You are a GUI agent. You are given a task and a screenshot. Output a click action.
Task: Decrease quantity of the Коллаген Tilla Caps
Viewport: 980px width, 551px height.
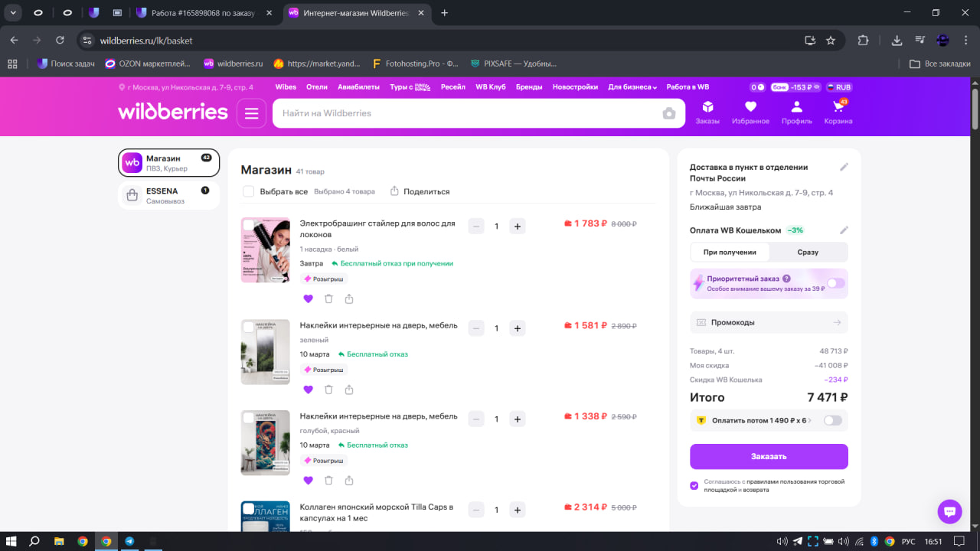(x=476, y=510)
